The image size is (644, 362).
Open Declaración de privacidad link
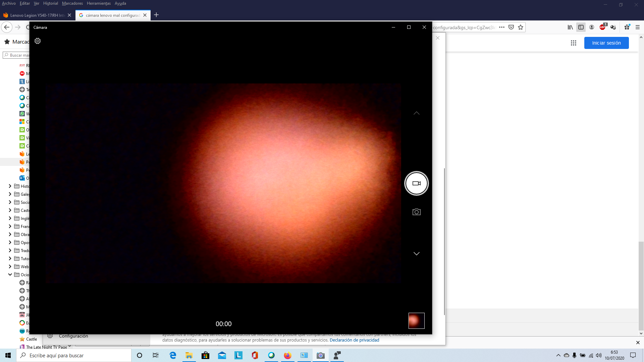click(x=354, y=340)
